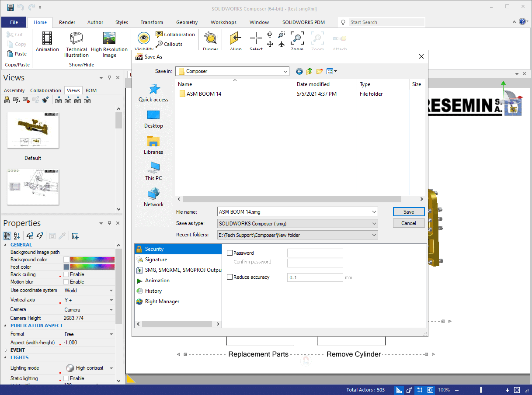
Task: Create a new view in the Views panel
Action: click(x=7, y=100)
